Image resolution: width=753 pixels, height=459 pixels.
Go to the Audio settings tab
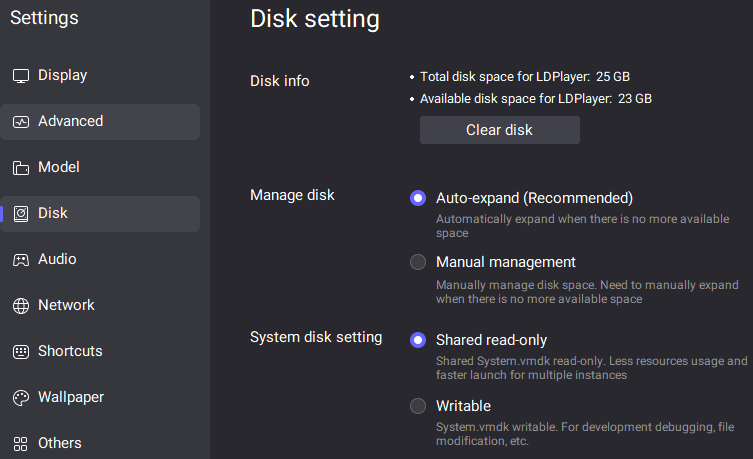[x=100, y=260]
